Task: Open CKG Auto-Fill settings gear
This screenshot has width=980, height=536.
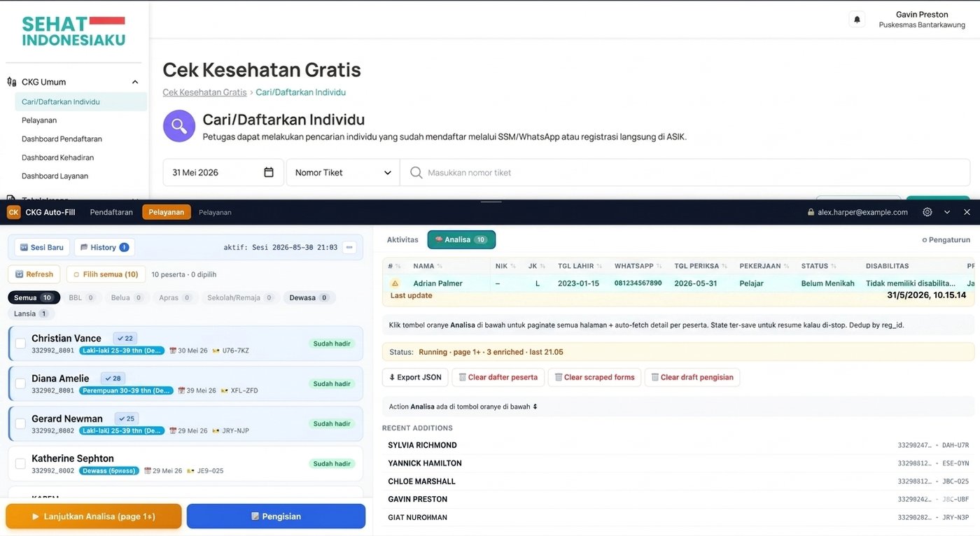Action: pos(927,212)
